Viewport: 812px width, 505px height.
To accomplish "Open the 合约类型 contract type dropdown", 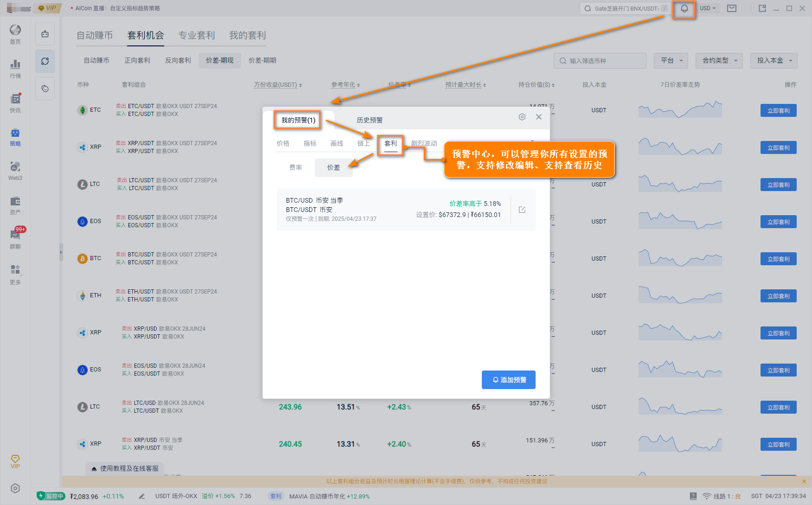I will click(719, 61).
